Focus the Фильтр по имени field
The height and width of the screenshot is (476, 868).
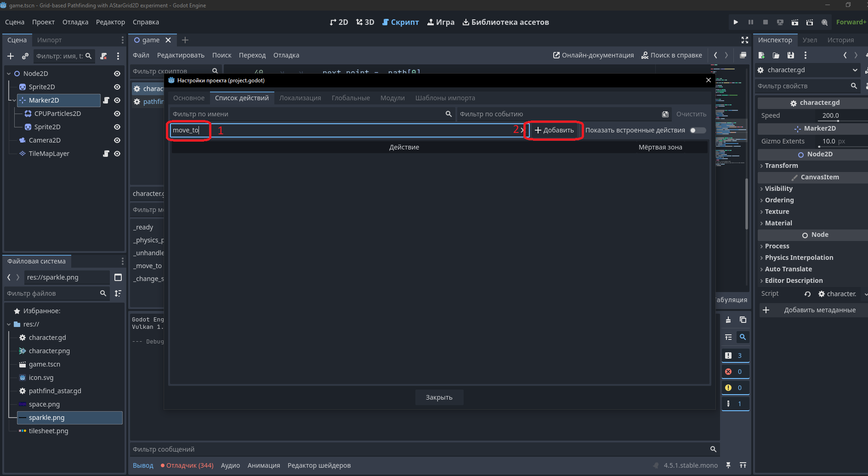coord(312,114)
